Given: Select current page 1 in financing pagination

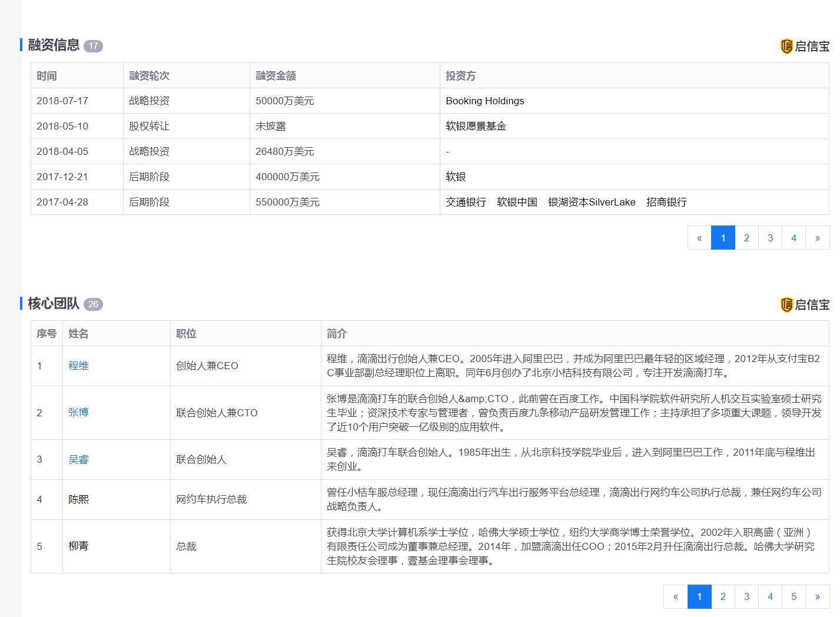Looking at the screenshot, I should click(x=723, y=238).
